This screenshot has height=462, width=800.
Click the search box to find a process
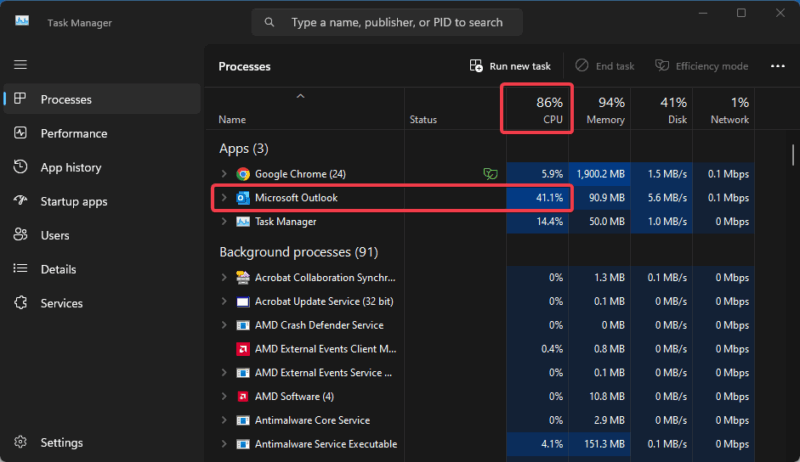click(x=387, y=22)
